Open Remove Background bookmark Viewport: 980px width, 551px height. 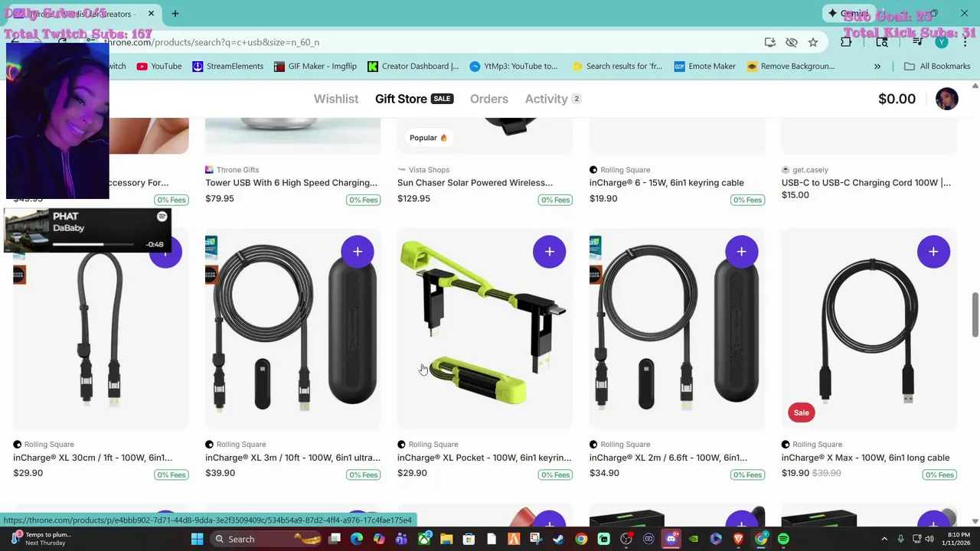(x=791, y=67)
